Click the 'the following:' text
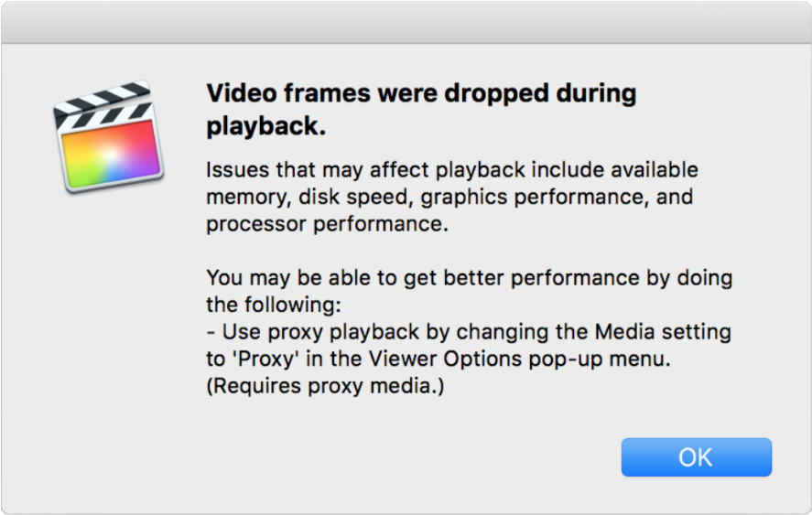This screenshot has height=515, width=812. coord(274,305)
